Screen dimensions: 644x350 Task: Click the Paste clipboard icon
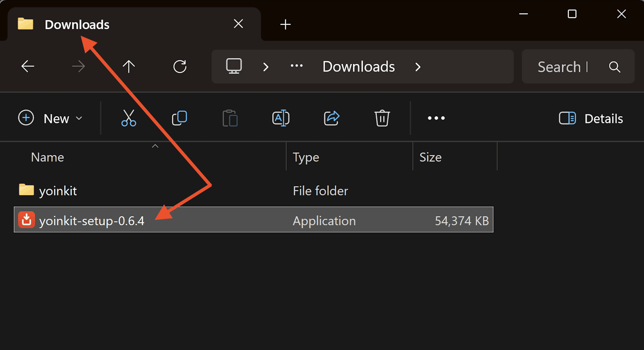pyautogui.click(x=230, y=118)
